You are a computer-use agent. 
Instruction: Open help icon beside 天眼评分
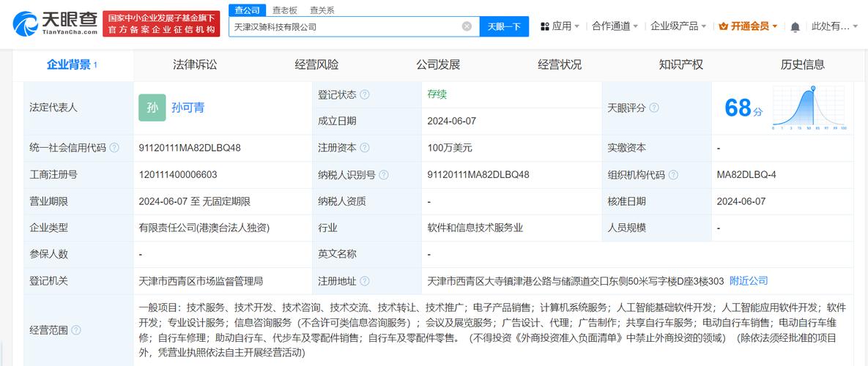pos(654,108)
